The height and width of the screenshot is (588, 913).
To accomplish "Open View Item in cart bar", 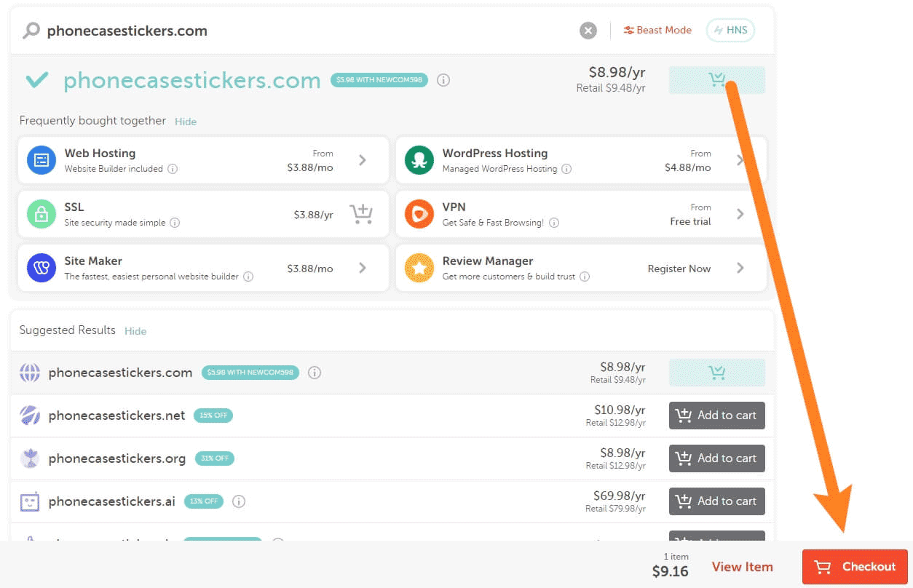I will [743, 567].
